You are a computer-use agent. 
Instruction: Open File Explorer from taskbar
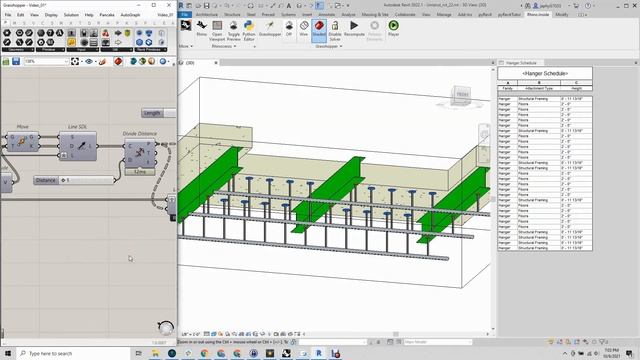point(155,353)
